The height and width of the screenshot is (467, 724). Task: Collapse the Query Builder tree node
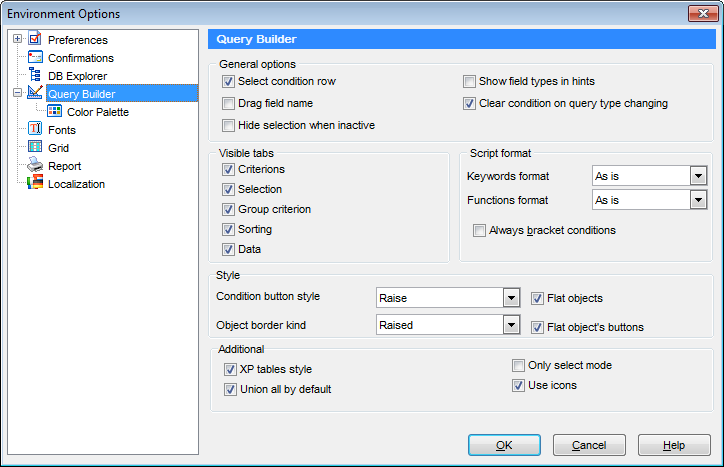17,94
